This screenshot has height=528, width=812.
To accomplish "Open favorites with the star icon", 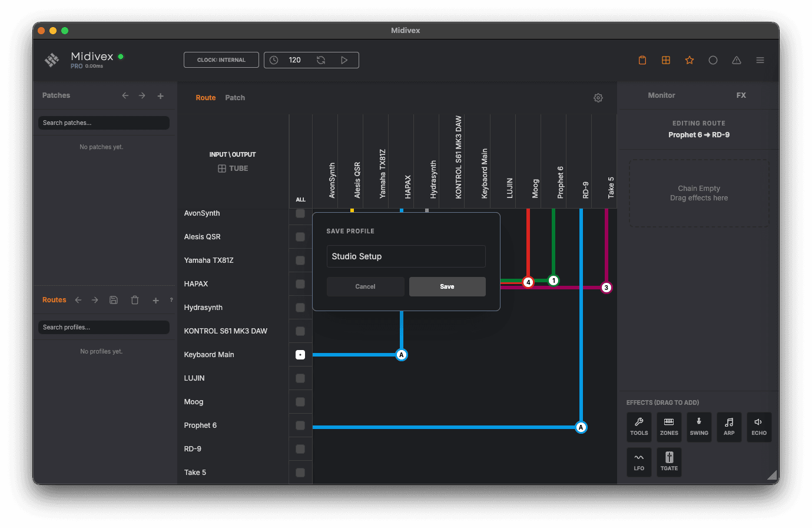I will 690,60.
